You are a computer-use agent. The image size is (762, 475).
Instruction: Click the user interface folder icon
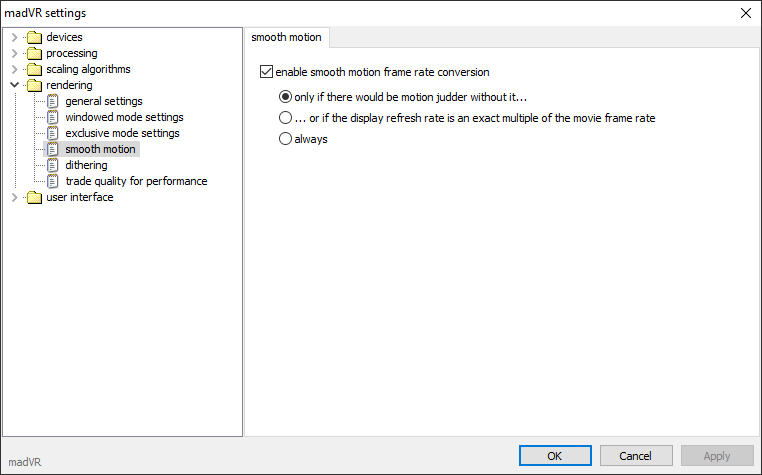coord(35,197)
